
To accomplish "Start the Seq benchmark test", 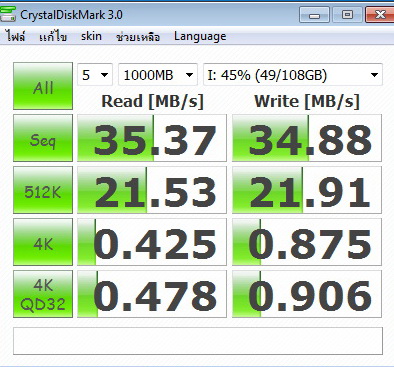I will click(x=43, y=138).
